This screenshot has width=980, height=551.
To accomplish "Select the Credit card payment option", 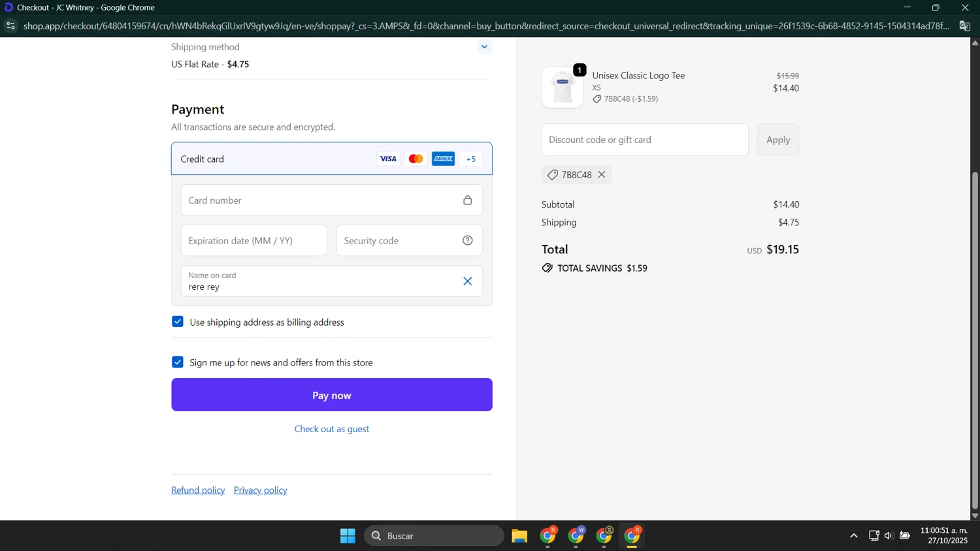I will 332,159.
